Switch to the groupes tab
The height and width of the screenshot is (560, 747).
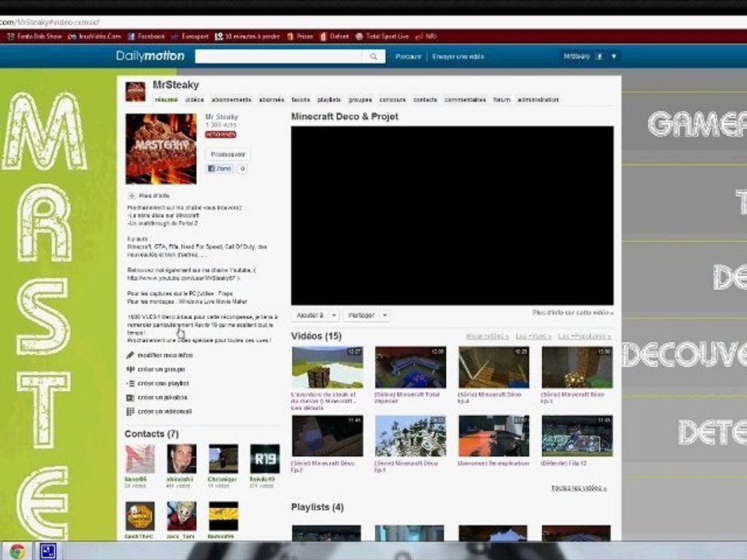(x=360, y=100)
